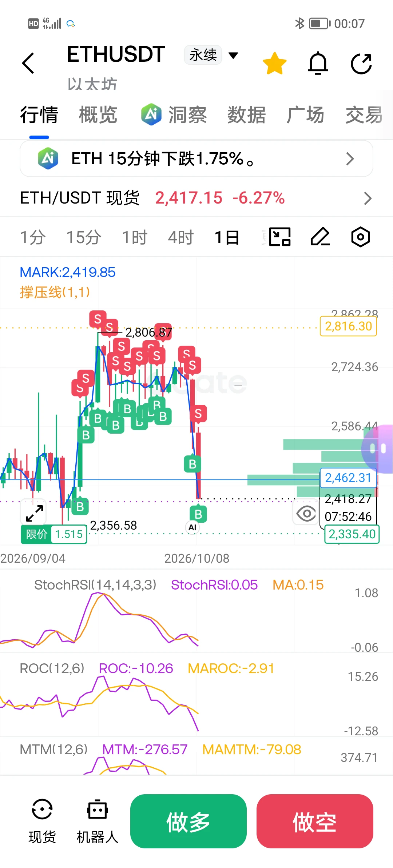
Task: Switch to the 概览 tab
Action: coord(98,115)
